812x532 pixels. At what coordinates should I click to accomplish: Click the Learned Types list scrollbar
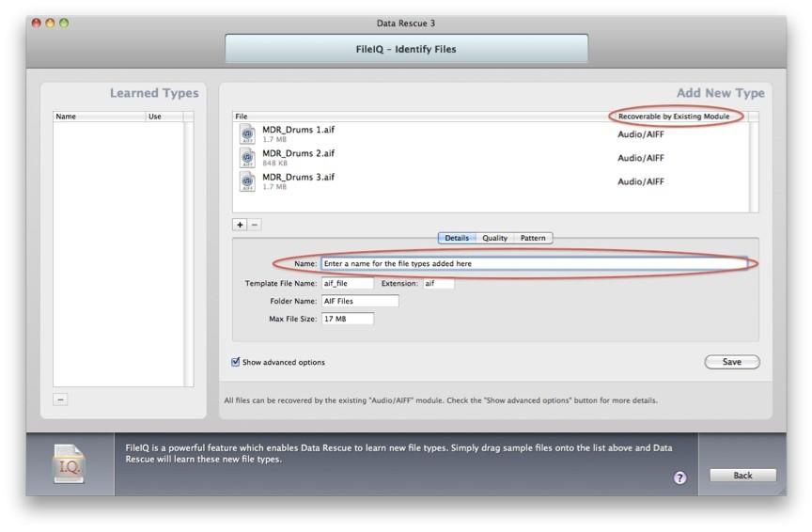coord(189,254)
